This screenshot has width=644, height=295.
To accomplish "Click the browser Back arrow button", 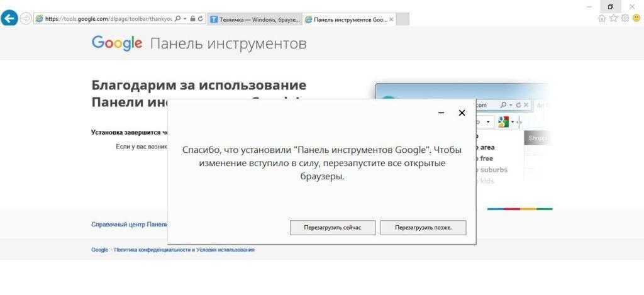I will [9, 18].
